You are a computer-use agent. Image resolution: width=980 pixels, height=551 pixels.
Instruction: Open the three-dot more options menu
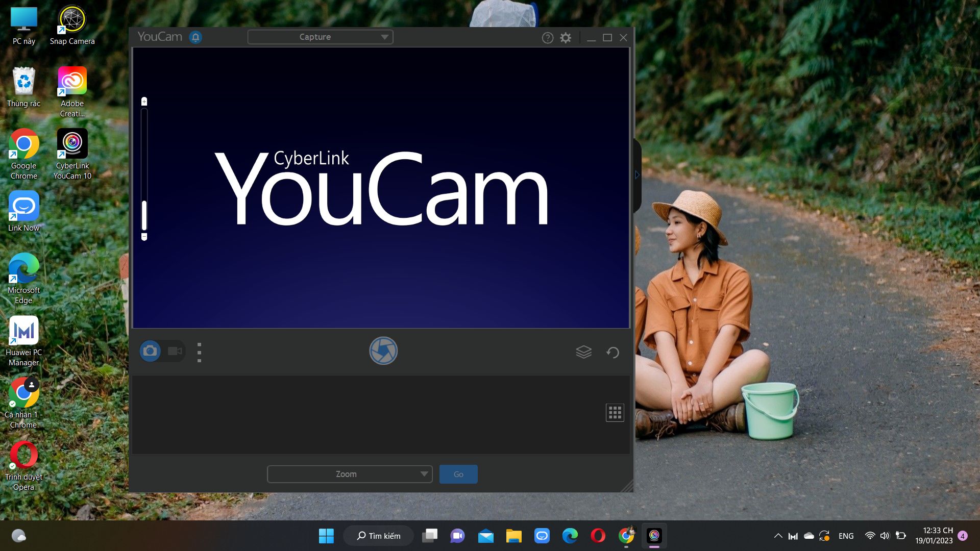point(199,352)
